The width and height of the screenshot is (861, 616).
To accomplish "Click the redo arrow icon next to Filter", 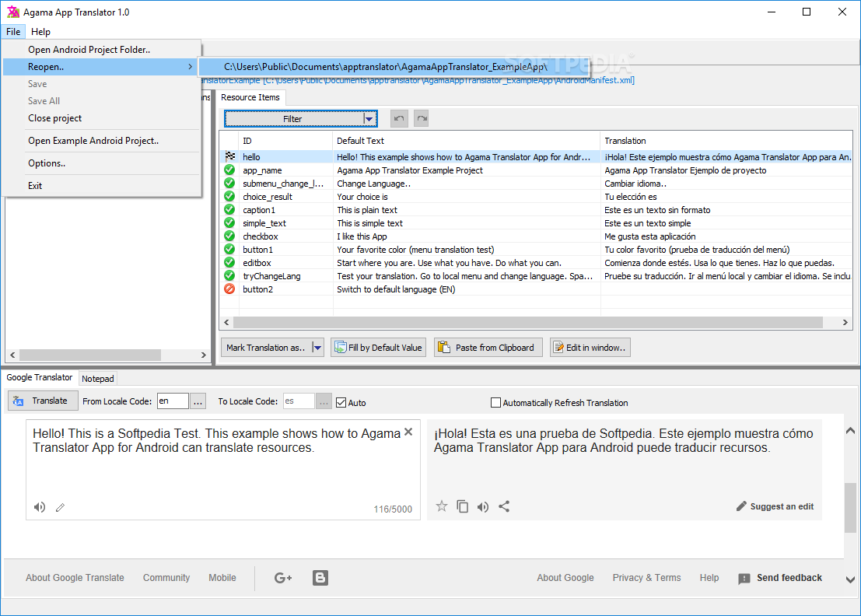I will 421,118.
